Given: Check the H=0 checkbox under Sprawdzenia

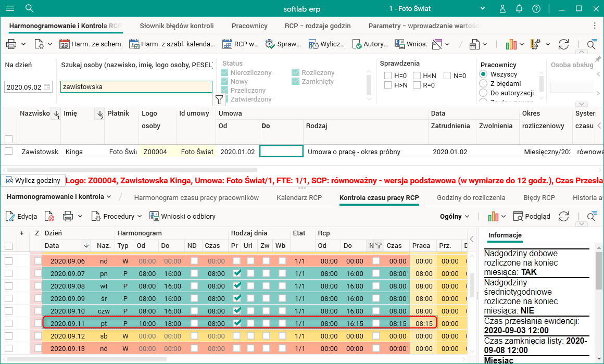Looking at the screenshot, I should [x=388, y=76].
